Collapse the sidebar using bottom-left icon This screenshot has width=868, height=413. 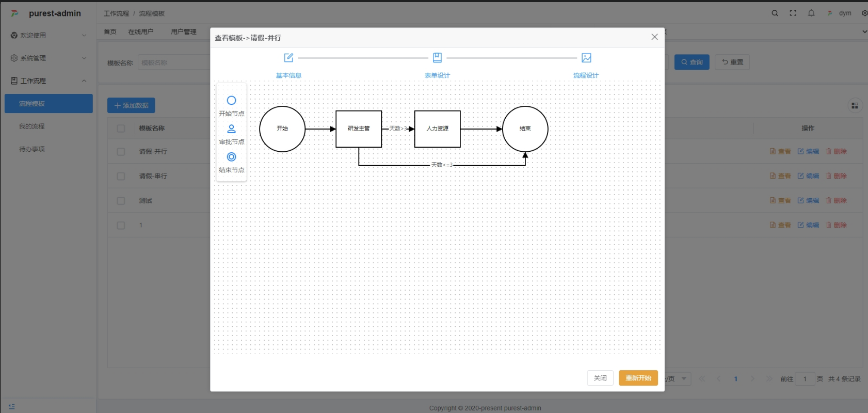pos(11,407)
